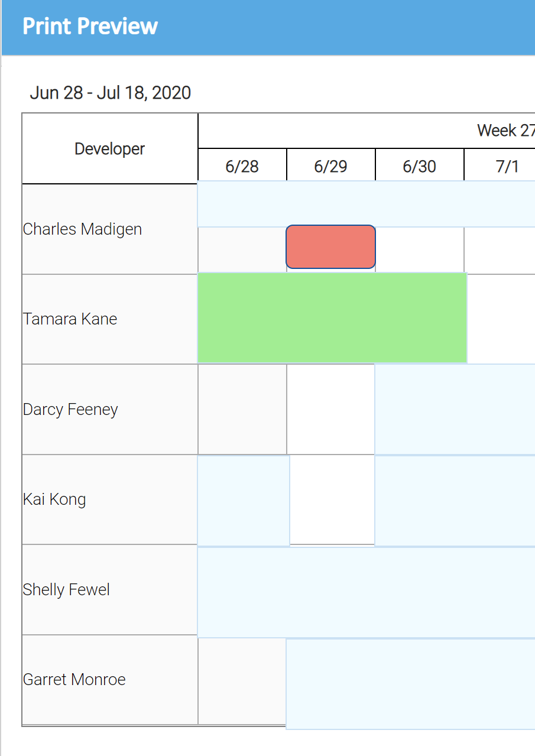Click the Charles Madigen row label

pos(83,229)
